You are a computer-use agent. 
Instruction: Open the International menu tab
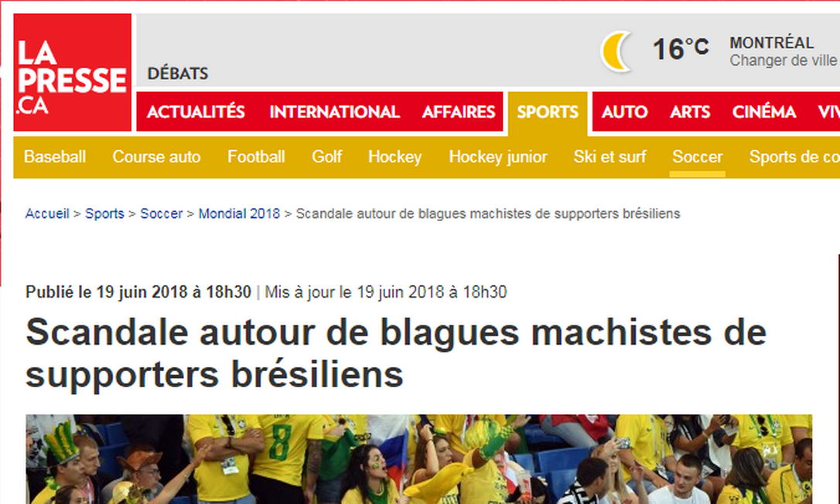[x=334, y=112]
